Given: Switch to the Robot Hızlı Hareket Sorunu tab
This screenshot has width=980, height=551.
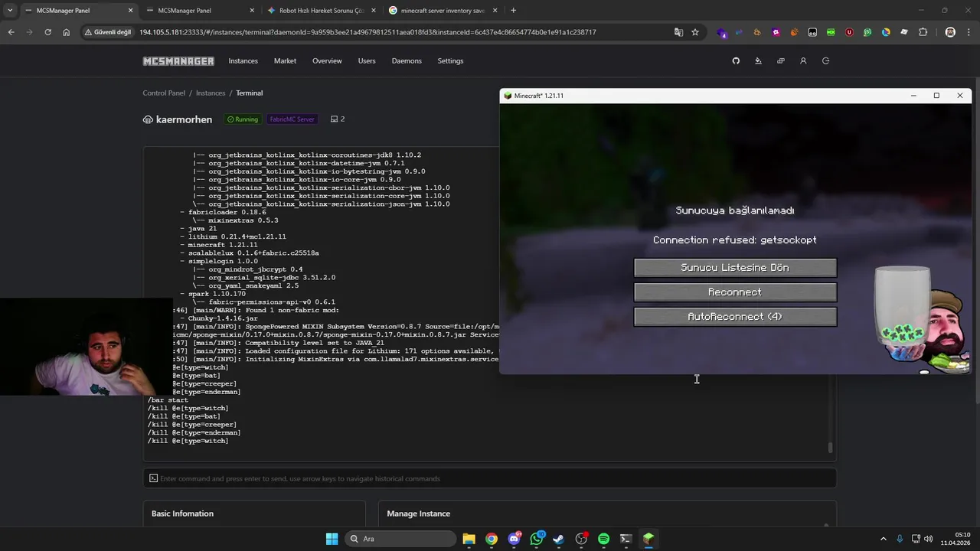Looking at the screenshot, I should tap(321, 11).
